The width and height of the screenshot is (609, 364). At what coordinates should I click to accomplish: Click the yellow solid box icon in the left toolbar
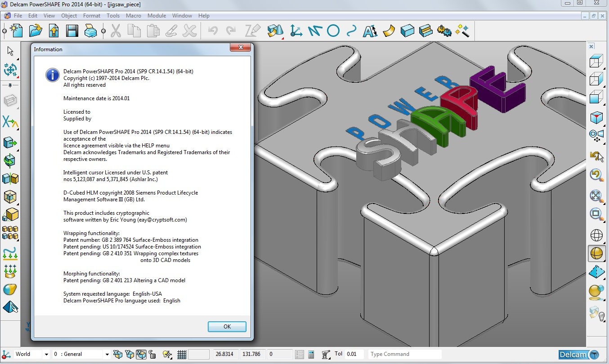pos(10,215)
